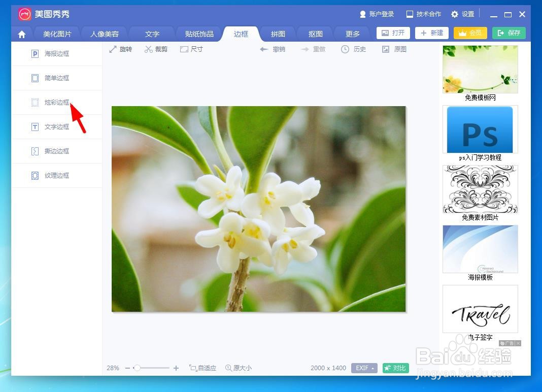Switch to 抠图 cutout tab

pos(315,34)
